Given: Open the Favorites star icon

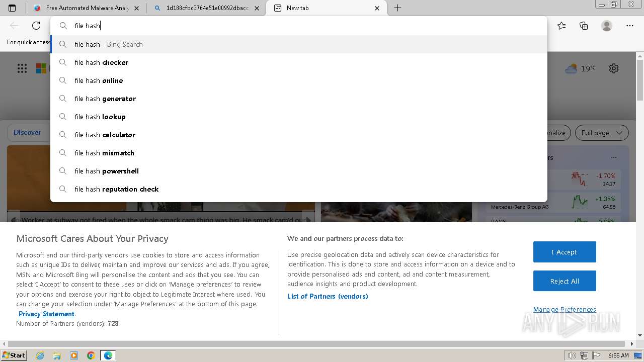Looking at the screenshot, I should tap(561, 26).
